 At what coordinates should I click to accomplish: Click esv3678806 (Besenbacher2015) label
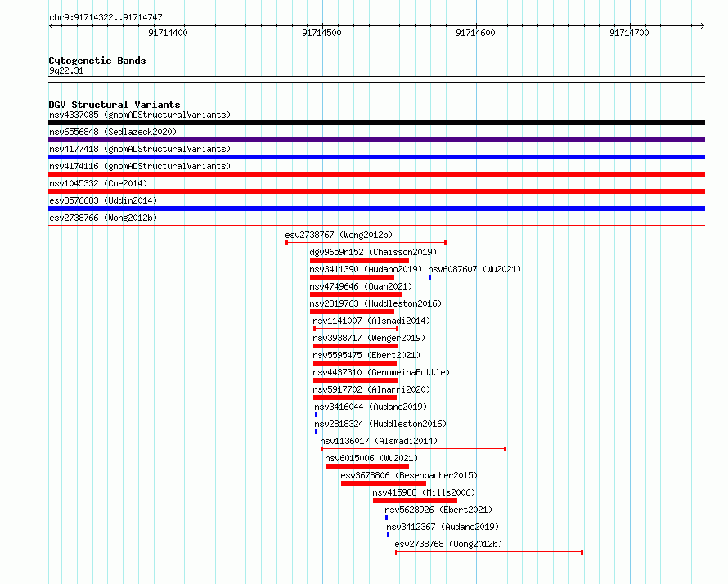click(x=409, y=475)
